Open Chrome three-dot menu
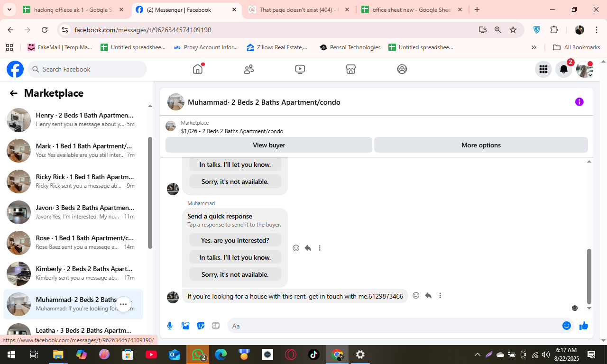 pos(596,30)
